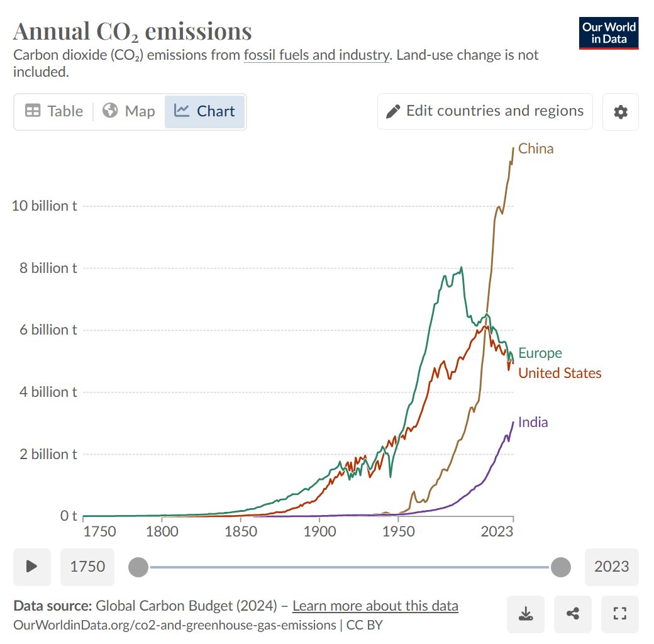Screen dimensions: 654x644
Task: Enter full-screen mode with the expand icon
Action: point(619,614)
